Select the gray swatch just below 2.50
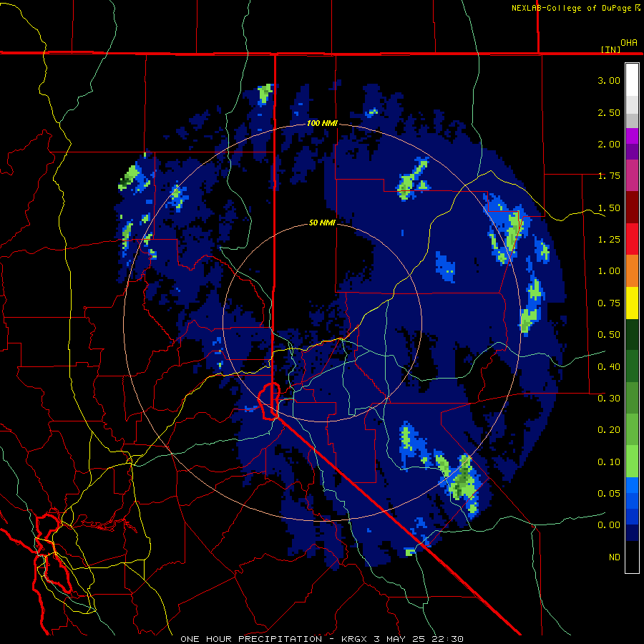644x644 pixels. coord(632,120)
